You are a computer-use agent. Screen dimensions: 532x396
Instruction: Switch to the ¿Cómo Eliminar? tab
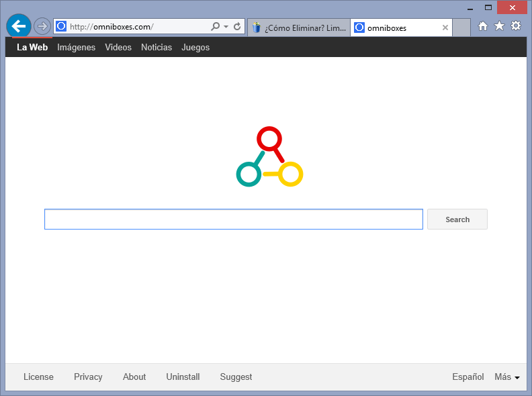pos(299,28)
